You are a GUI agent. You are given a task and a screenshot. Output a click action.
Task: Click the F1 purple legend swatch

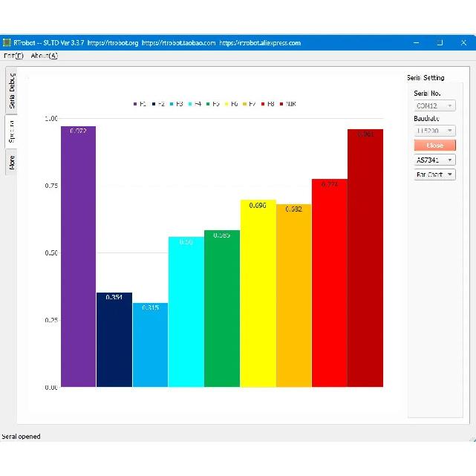click(x=135, y=104)
